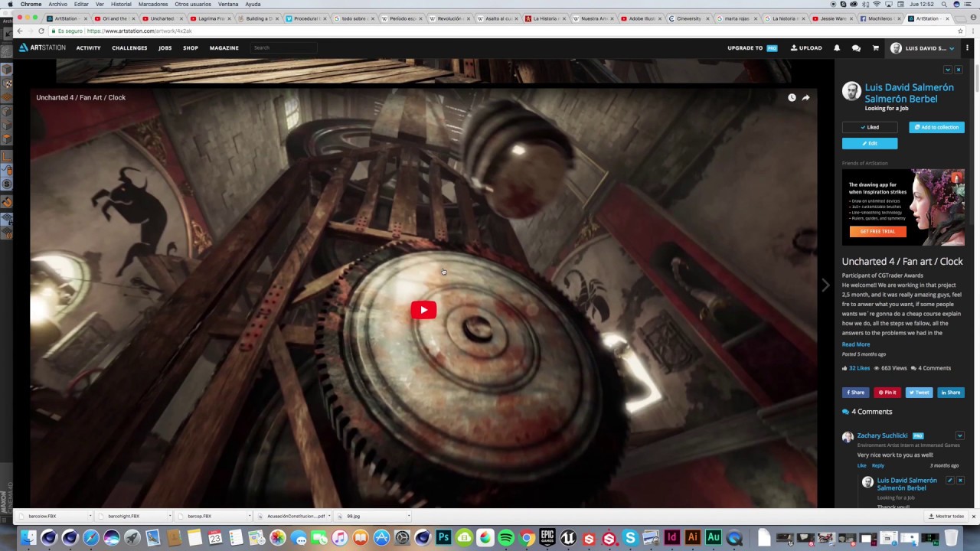This screenshot has width=980, height=551.
Task: Open the Historial menu in Chrome menu bar
Action: (x=121, y=5)
